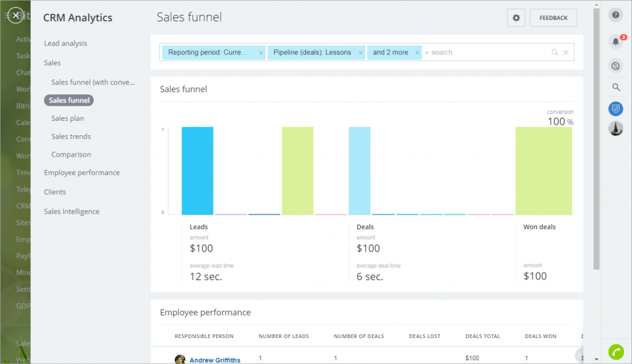Image resolution: width=632 pixels, height=364 pixels.
Task: Open report settings gear icon
Action: point(516,19)
